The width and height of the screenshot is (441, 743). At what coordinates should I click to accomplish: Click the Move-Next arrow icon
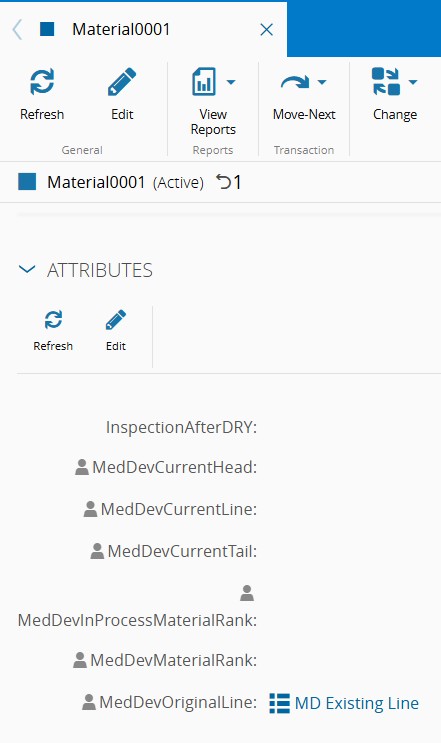tap(295, 83)
